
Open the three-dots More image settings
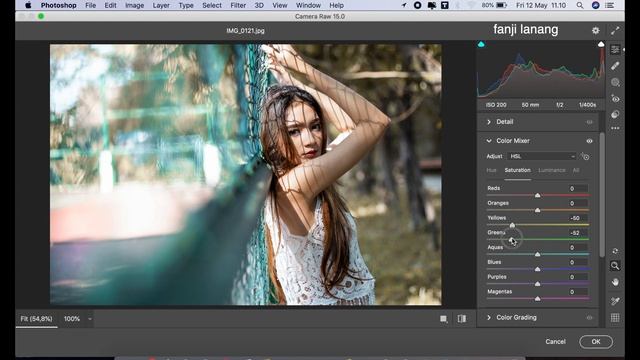click(x=615, y=128)
